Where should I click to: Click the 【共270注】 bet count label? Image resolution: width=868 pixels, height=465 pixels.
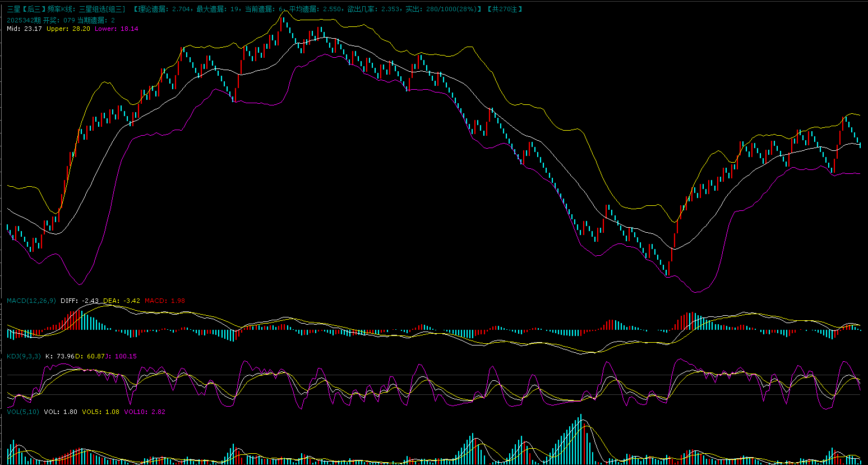coord(504,9)
